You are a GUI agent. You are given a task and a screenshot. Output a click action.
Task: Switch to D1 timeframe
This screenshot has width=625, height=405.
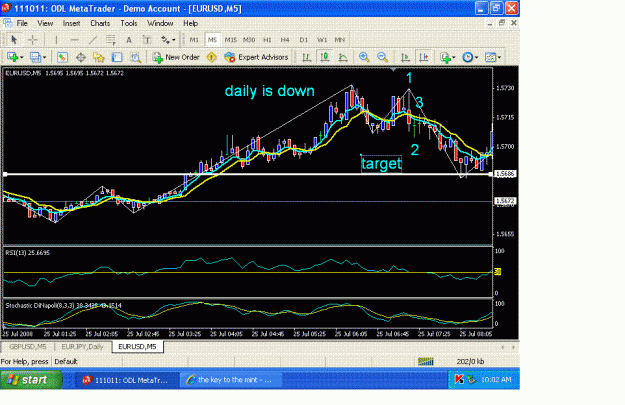(304, 39)
